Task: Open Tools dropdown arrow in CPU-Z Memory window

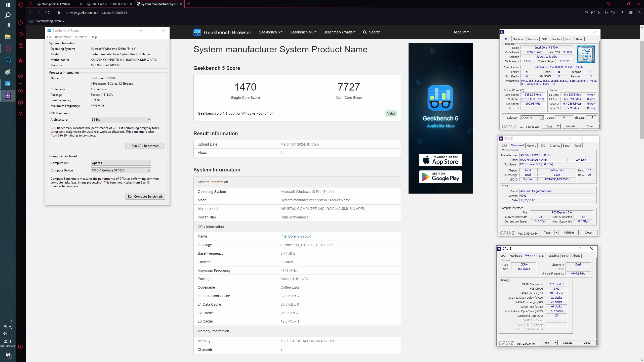Action: pos(555,343)
